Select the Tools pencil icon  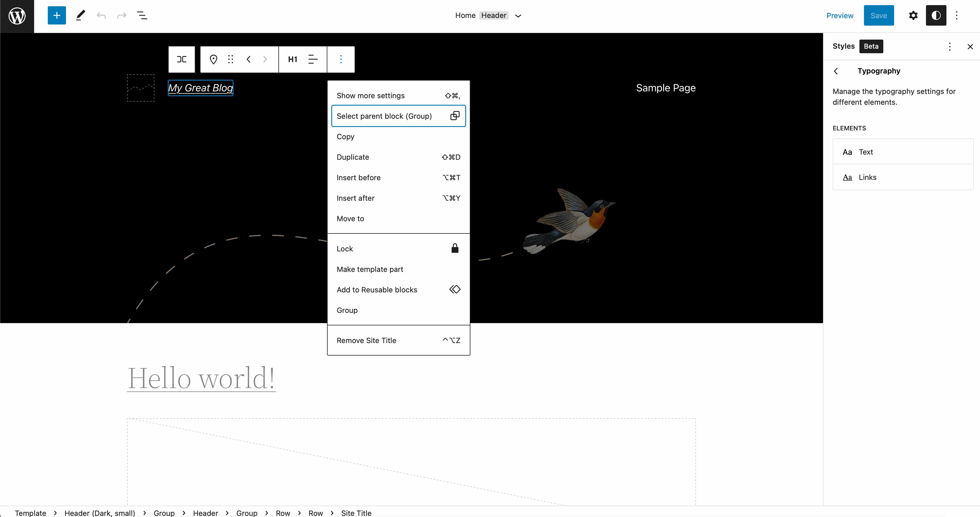80,16
